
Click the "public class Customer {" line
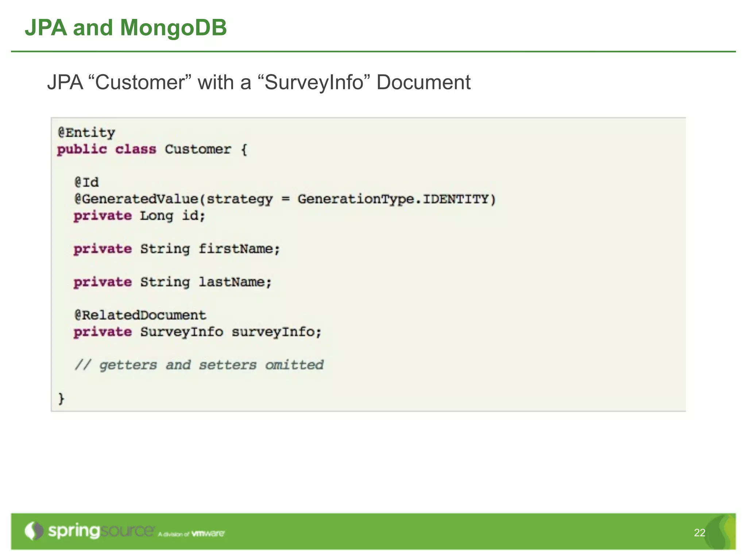[x=152, y=149]
